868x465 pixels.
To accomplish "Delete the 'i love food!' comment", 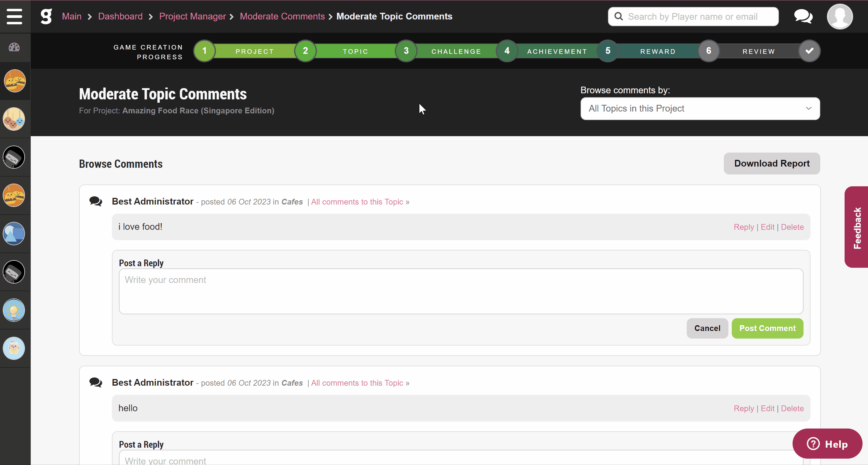I will [x=792, y=227].
